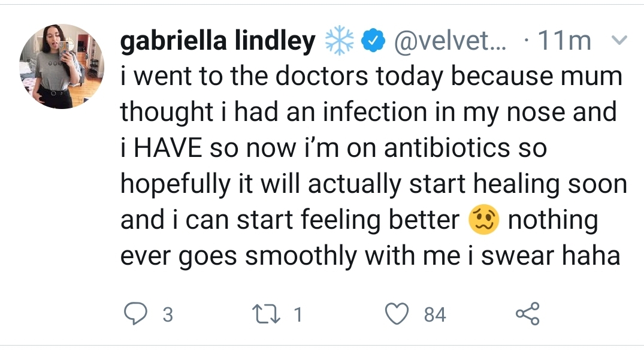
Task: Expand the tweet options chevron
Action: (619, 40)
